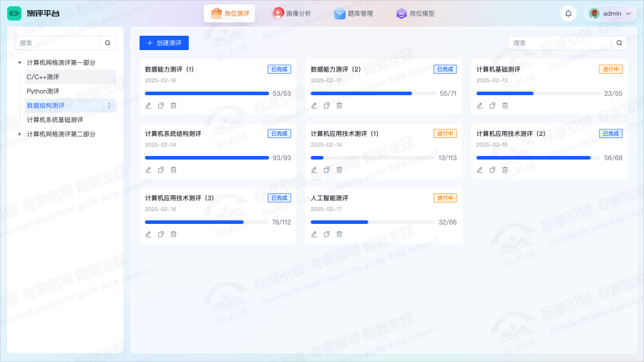Open more options for 数据结构测评 item
The image size is (644, 362).
(109, 106)
